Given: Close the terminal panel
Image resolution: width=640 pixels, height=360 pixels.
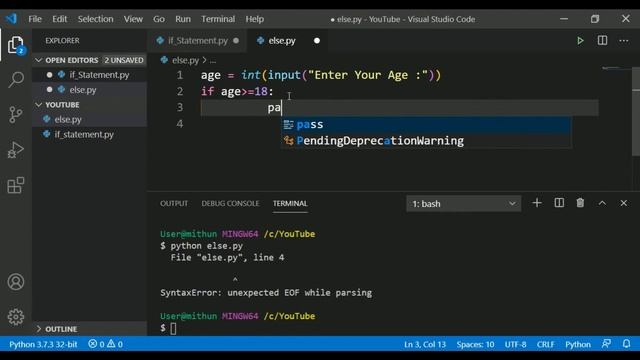Looking at the screenshot, I should click(624, 203).
